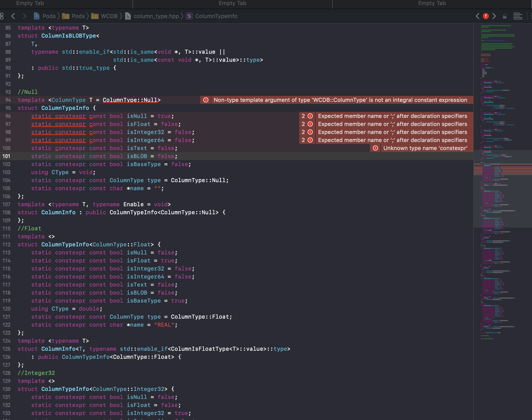Open the editor options lines icon

pos(518,16)
